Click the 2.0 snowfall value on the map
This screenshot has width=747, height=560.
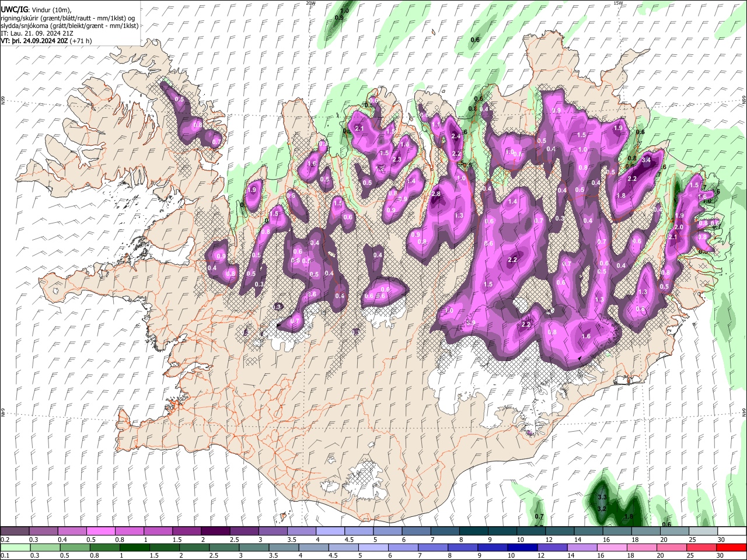pos(679,227)
